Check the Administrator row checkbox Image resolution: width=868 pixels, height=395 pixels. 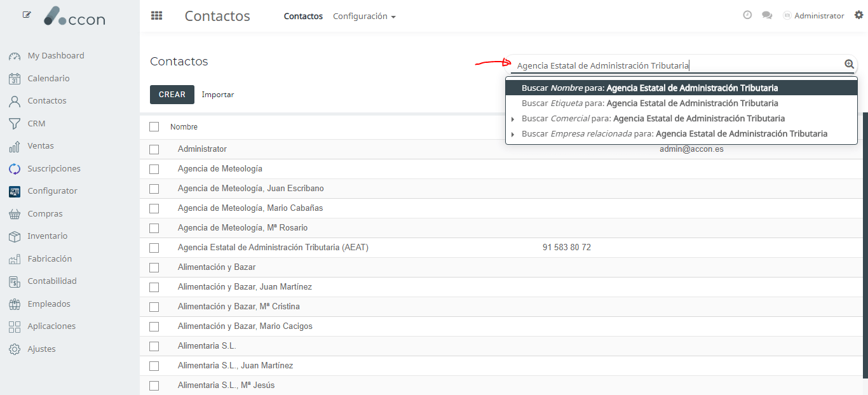pyautogui.click(x=154, y=149)
